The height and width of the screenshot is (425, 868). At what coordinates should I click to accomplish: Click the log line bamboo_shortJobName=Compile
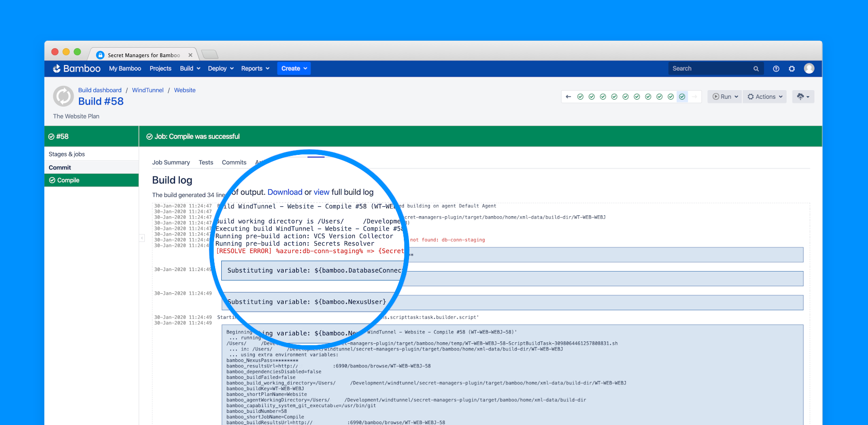(265, 417)
